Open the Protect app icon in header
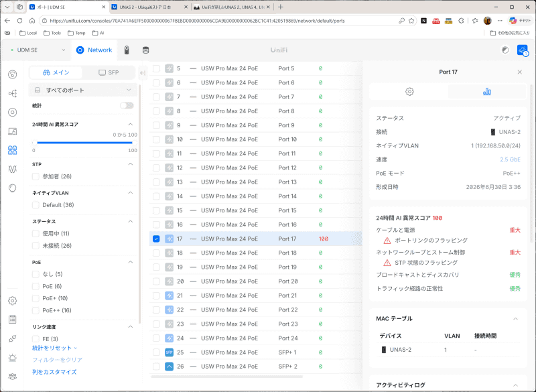Viewport: 536px width, 392px height. [127, 50]
